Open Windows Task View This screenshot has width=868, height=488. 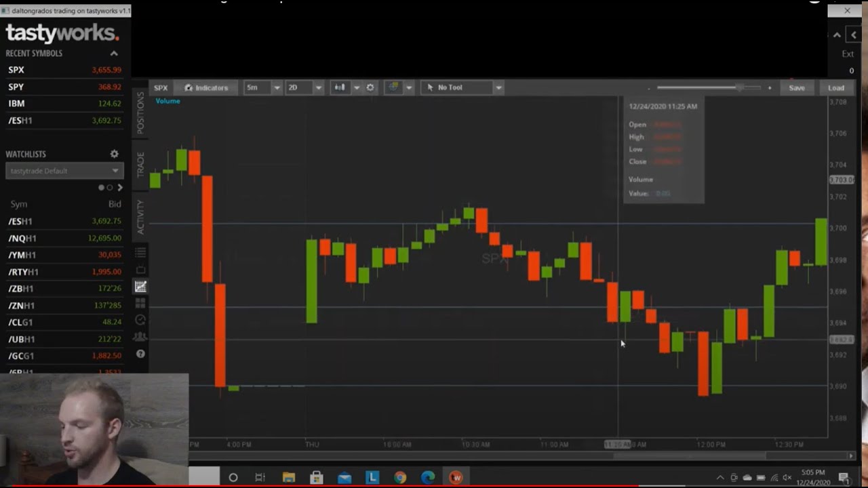click(260, 477)
